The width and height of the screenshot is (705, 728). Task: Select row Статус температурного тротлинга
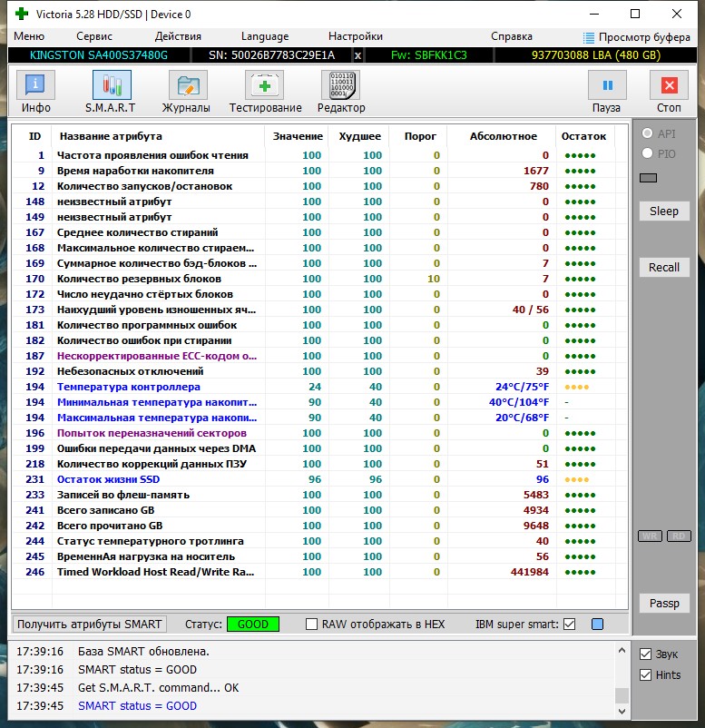coord(319,541)
